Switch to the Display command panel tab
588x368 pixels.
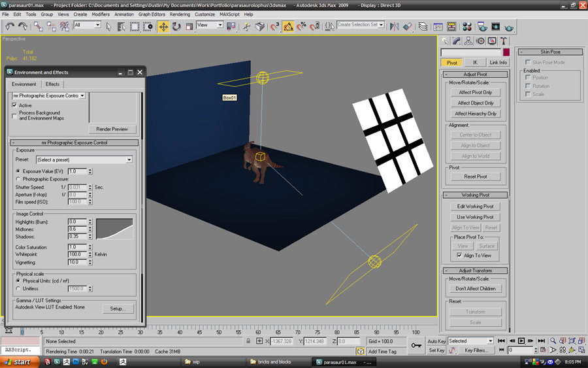(492, 41)
